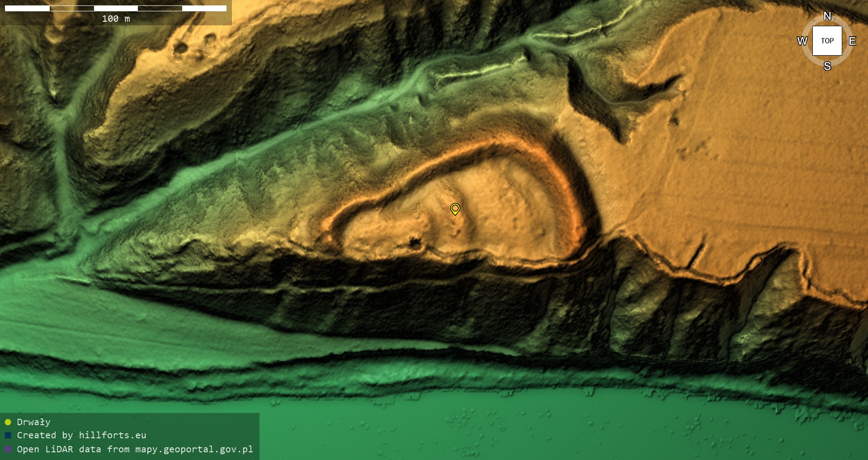Open the mapy.geoportal.gov.pl data source text
The image size is (868, 460).
tap(135, 449)
